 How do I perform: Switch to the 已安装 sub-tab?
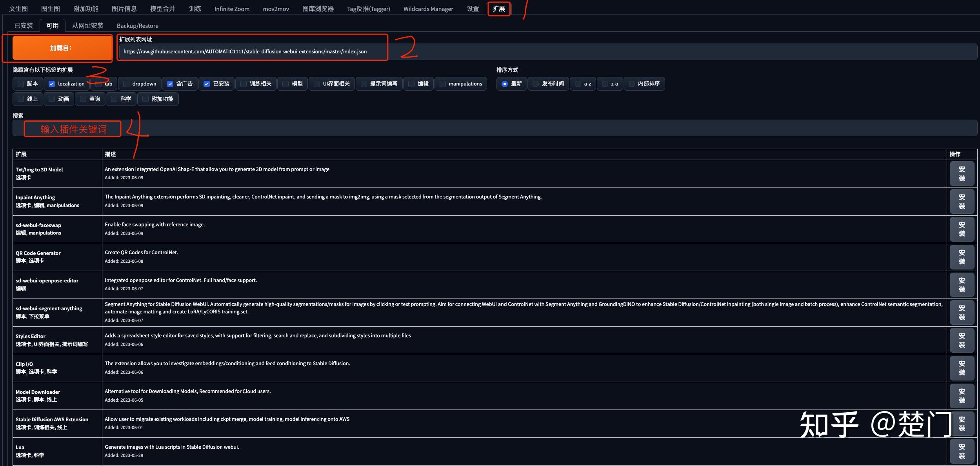(24, 25)
